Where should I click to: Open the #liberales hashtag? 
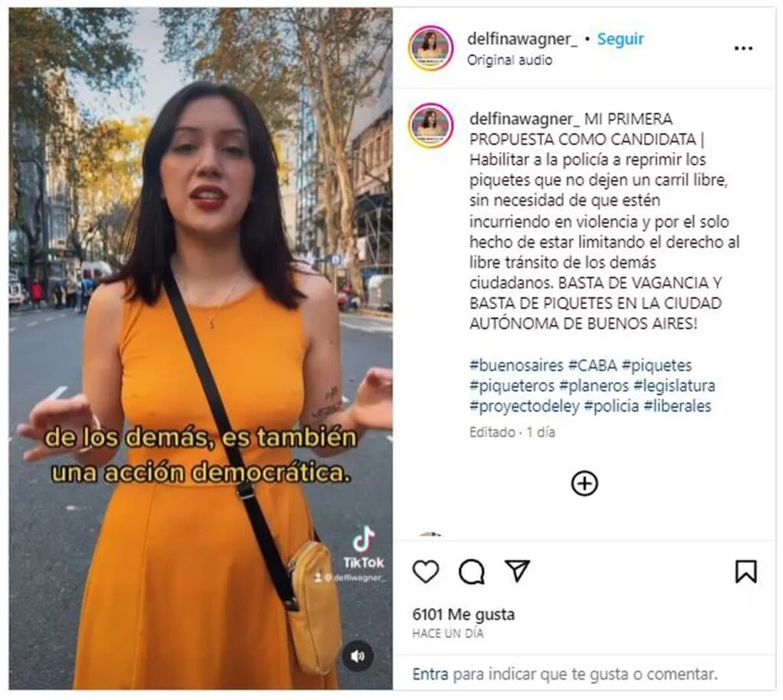[677, 406]
